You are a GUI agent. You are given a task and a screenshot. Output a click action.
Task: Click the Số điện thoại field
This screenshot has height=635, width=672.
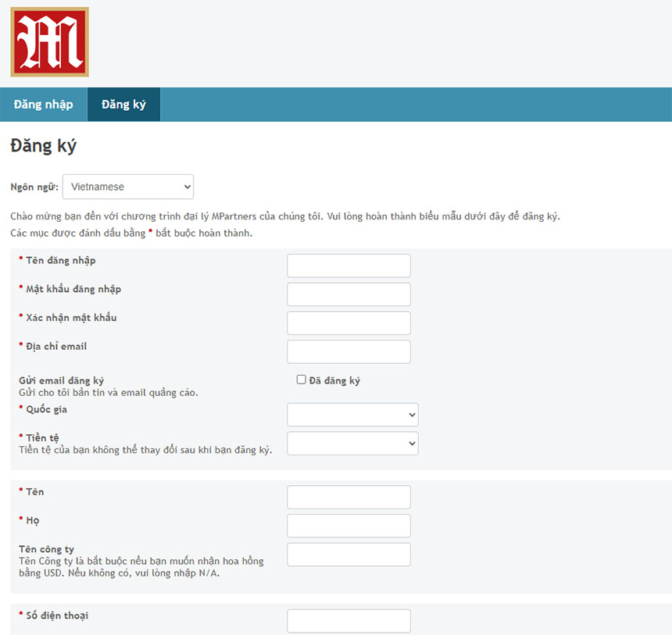(x=349, y=621)
